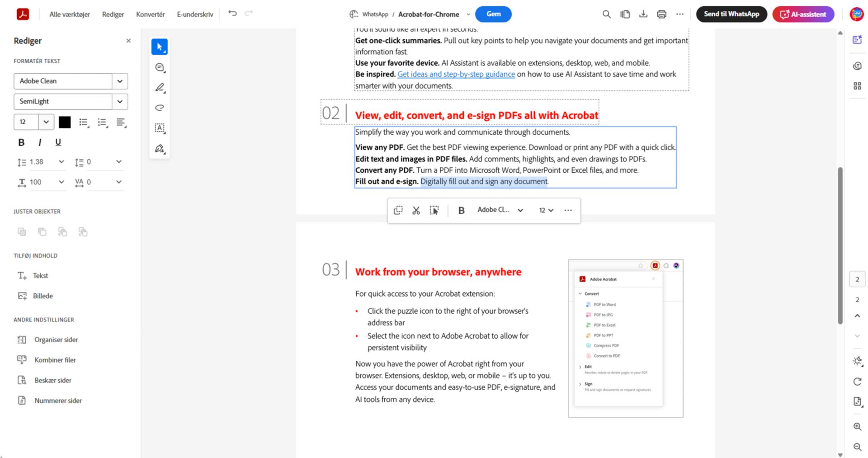Image resolution: width=868 pixels, height=458 pixels.
Task: Open Beskær sider
Action: pyautogui.click(x=44, y=380)
